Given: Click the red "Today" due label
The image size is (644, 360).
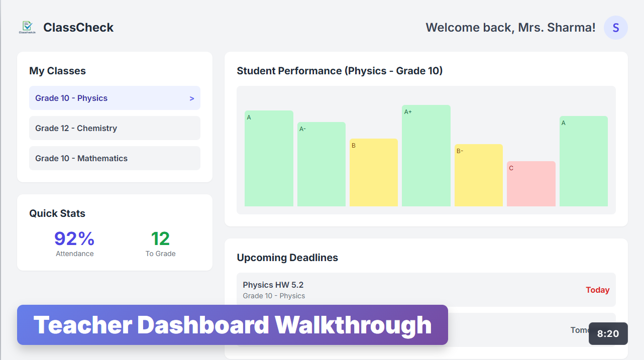Looking at the screenshot, I should (x=597, y=290).
